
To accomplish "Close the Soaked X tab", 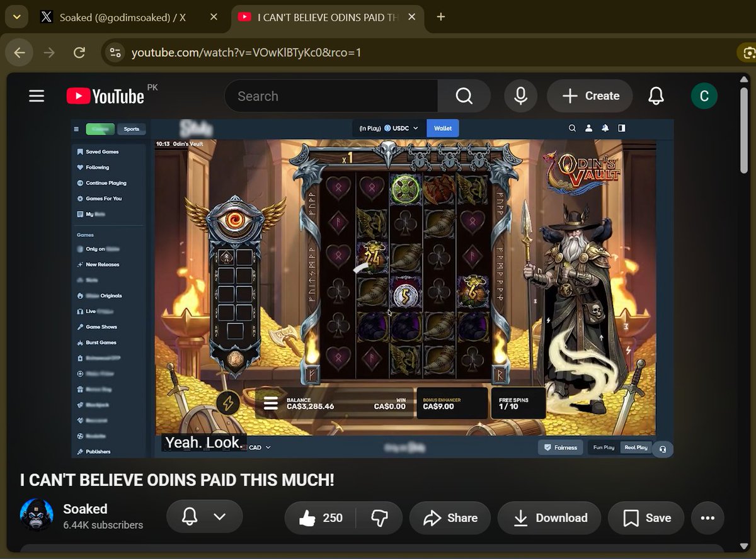I will [214, 17].
